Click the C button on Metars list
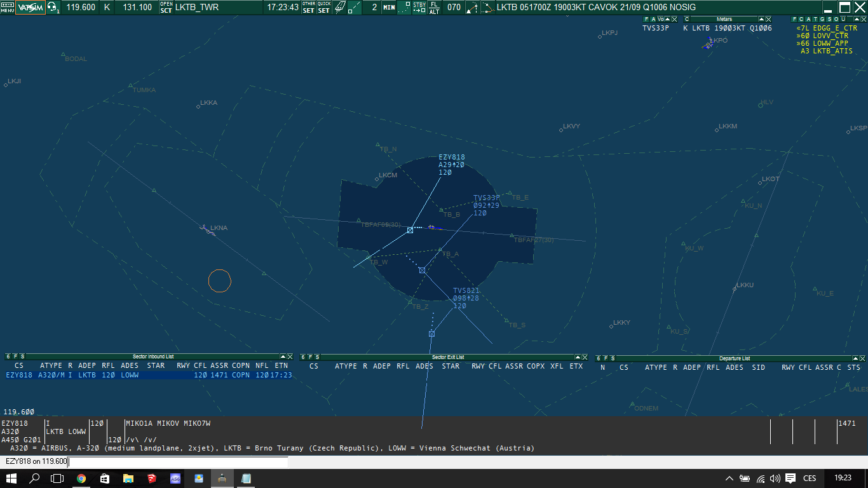The image size is (868, 488). [686, 19]
